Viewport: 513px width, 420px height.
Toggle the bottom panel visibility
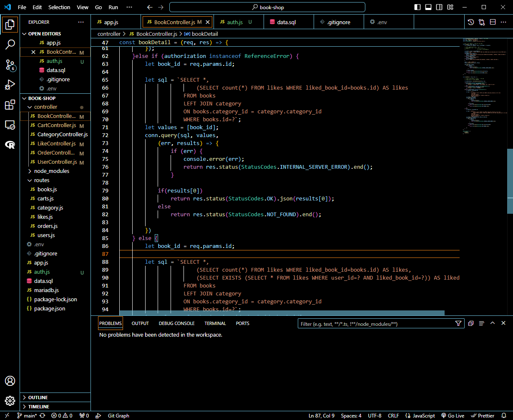click(x=428, y=7)
